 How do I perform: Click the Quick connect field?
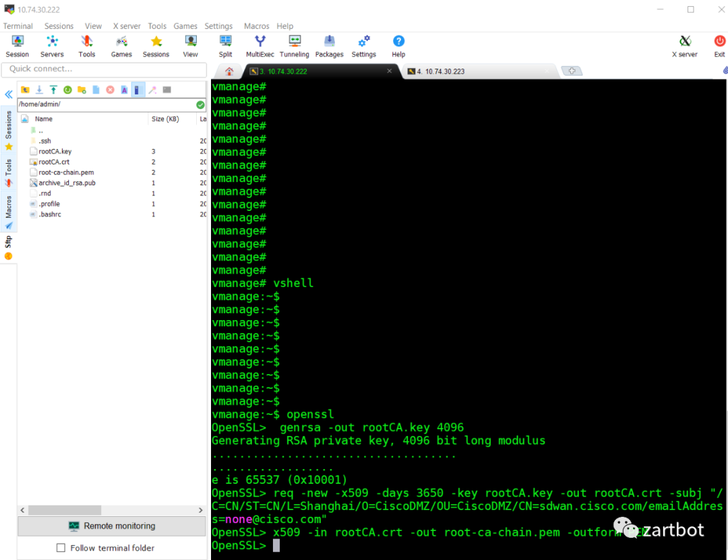[104, 69]
